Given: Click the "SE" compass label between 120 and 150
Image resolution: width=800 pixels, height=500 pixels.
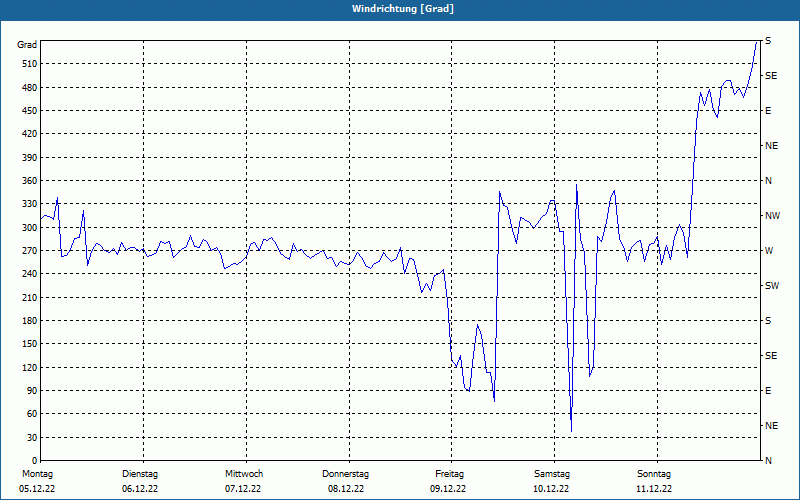Looking at the screenshot, I should tap(771, 356).
